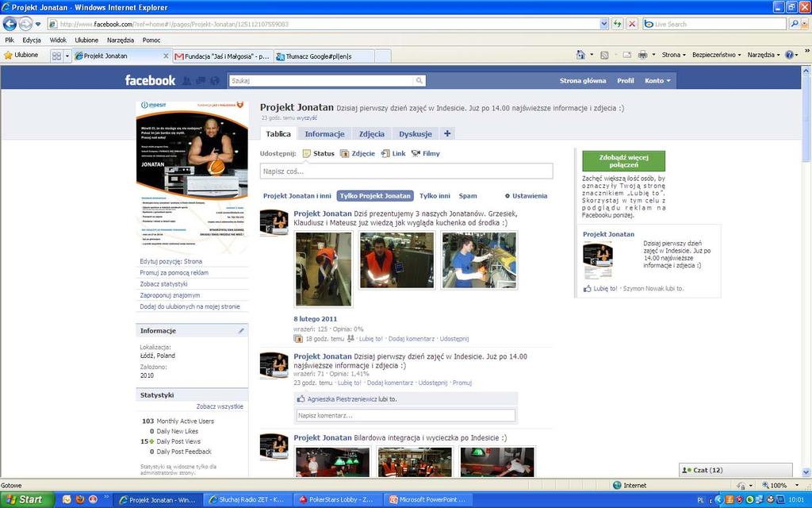Screen dimensions: 812x508
Task: Open photo of man in orange vest
Action: pyautogui.click(x=396, y=260)
